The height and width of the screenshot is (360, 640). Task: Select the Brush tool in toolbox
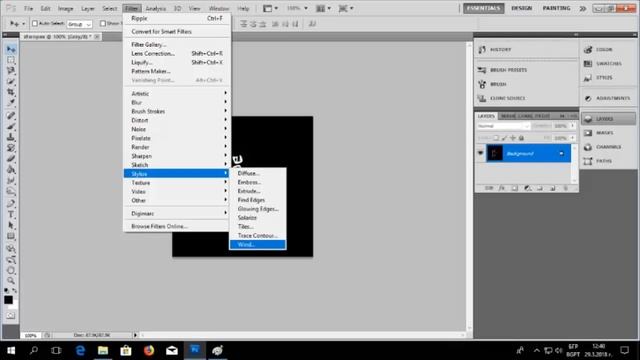tap(11, 126)
